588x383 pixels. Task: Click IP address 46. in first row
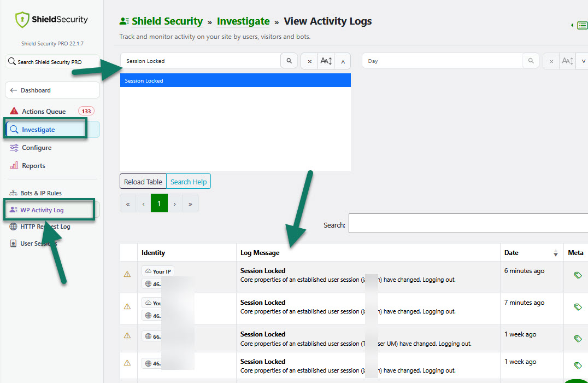pos(152,284)
